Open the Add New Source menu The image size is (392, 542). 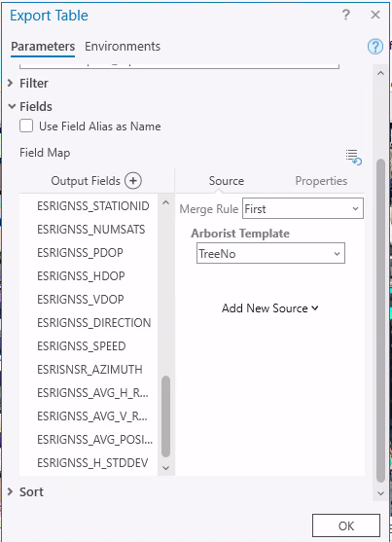coord(270,308)
